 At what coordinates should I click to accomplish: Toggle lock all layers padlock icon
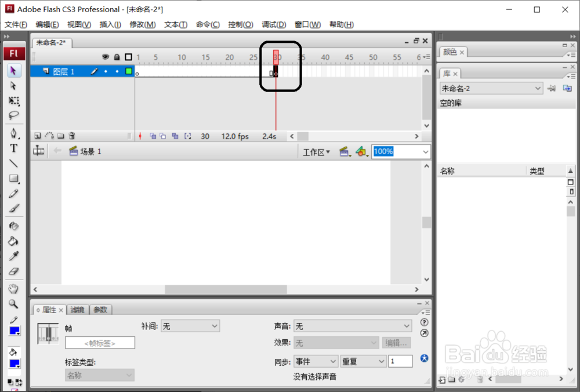117,57
